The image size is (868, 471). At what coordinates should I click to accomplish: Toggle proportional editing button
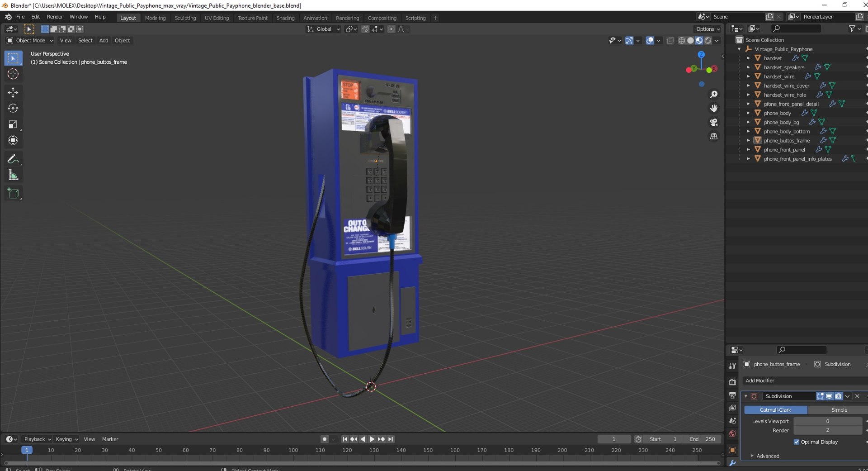(x=391, y=29)
